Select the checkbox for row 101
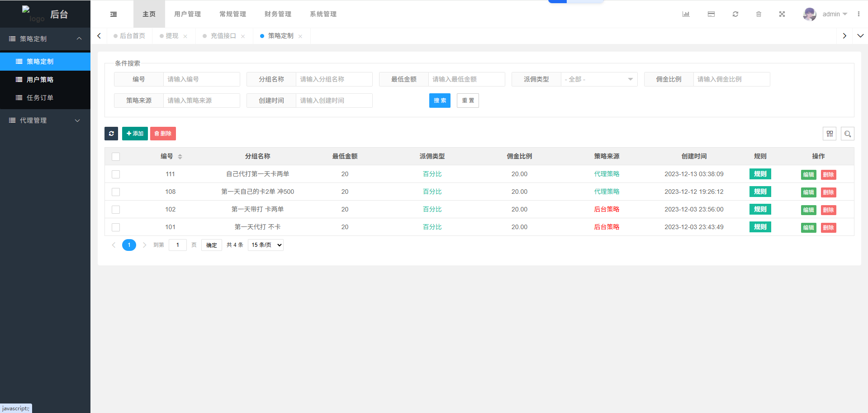868x413 pixels. tap(116, 227)
